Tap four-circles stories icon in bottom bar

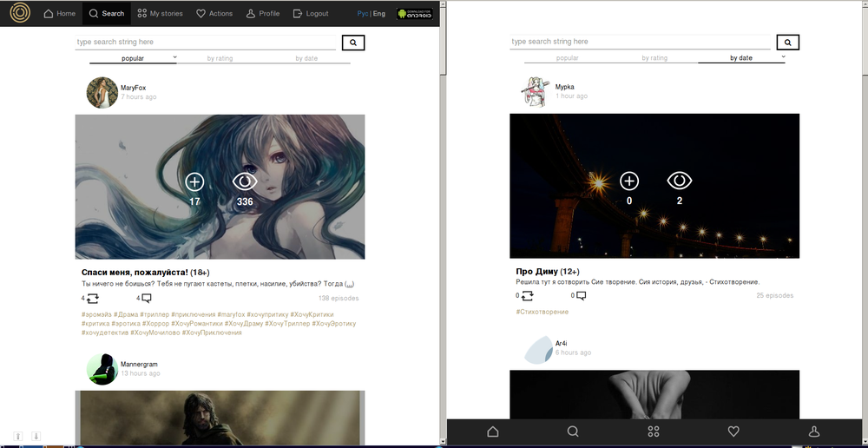coord(654,432)
